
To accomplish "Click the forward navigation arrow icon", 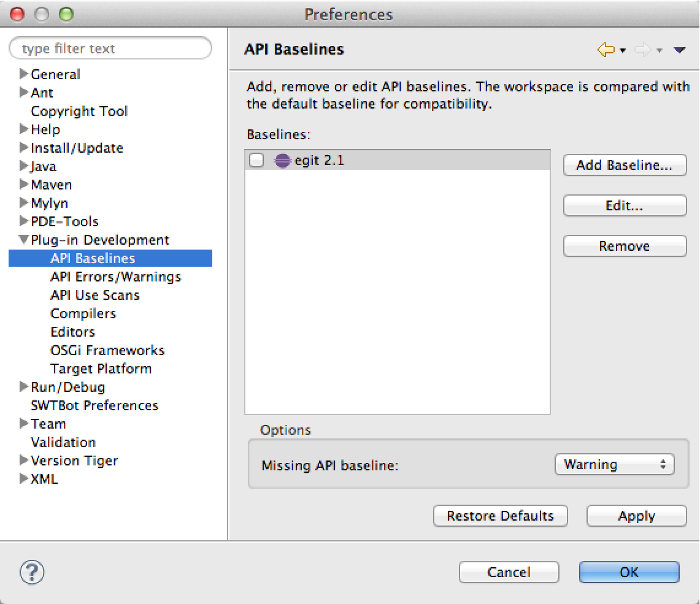I will (642, 50).
